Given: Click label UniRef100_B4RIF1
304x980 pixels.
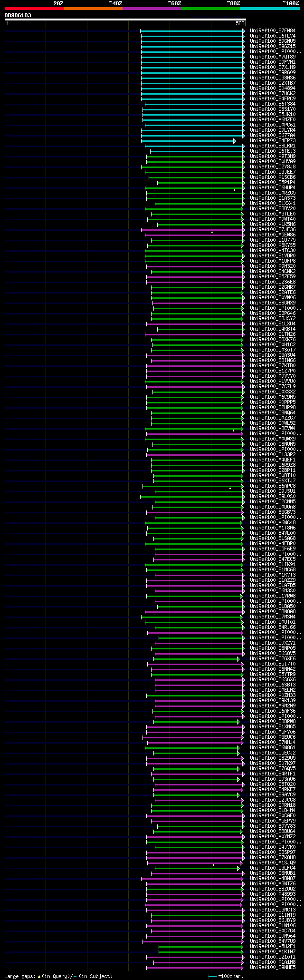Looking at the screenshot, I should coord(273,774).
